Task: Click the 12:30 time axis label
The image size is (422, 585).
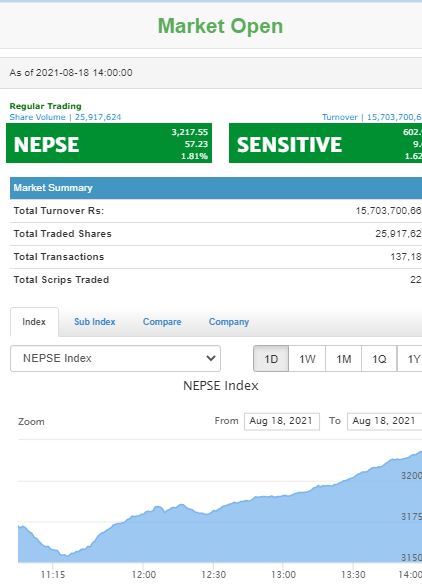Action: [213, 575]
